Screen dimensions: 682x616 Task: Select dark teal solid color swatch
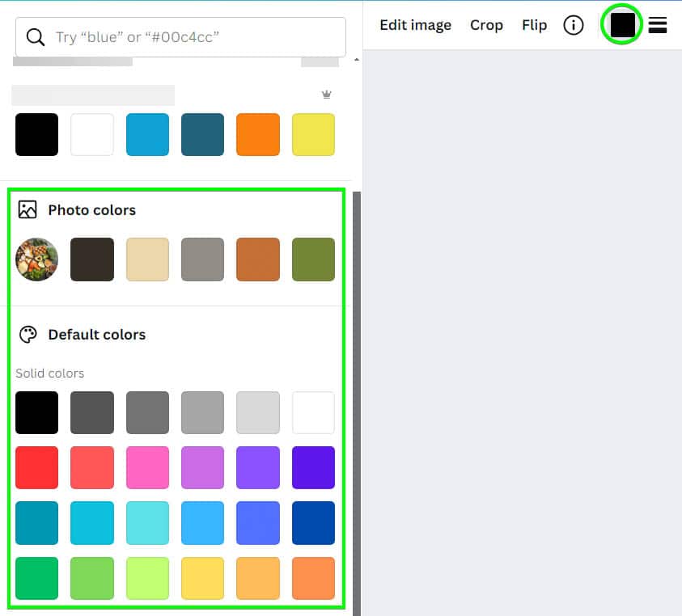(x=36, y=523)
